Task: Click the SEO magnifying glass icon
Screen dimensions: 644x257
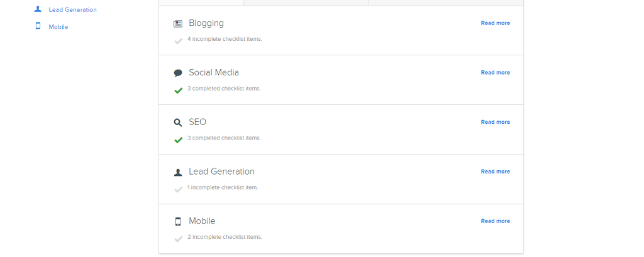Action: [x=178, y=123]
